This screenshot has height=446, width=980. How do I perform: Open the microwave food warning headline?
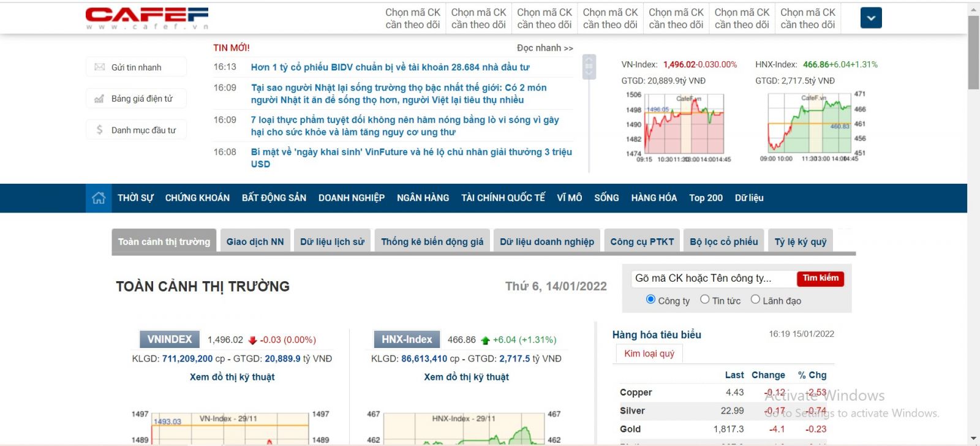[x=405, y=126]
